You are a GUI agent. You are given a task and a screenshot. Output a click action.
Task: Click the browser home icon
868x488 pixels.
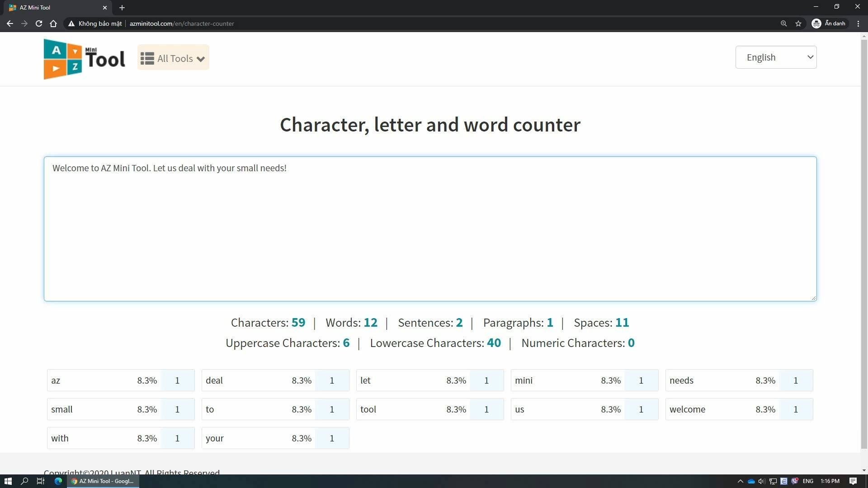53,23
